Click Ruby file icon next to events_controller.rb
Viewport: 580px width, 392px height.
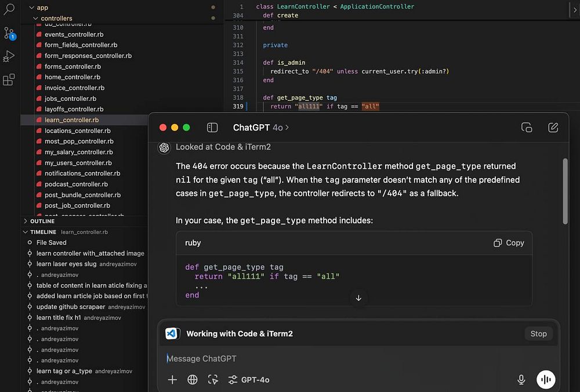click(x=39, y=34)
